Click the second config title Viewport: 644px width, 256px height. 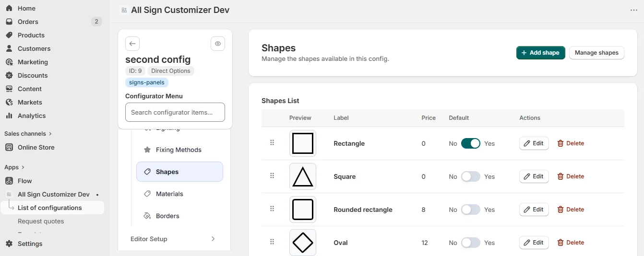158,59
